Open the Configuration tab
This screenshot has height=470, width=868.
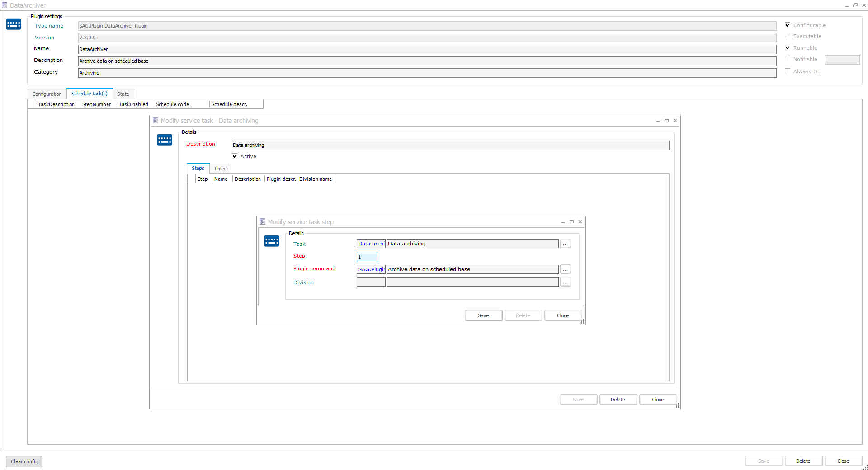click(47, 94)
